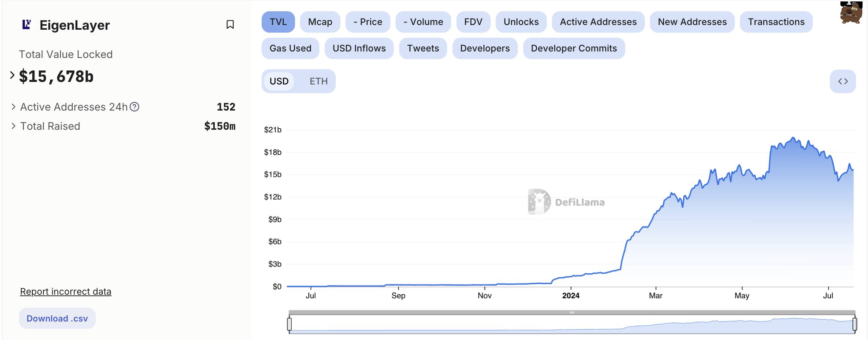Click the EigenLayer logo icon
The height and width of the screenshot is (340, 868).
(26, 25)
